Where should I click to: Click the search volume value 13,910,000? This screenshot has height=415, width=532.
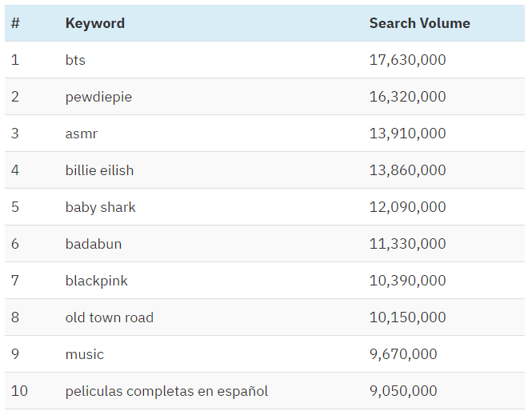tap(407, 134)
